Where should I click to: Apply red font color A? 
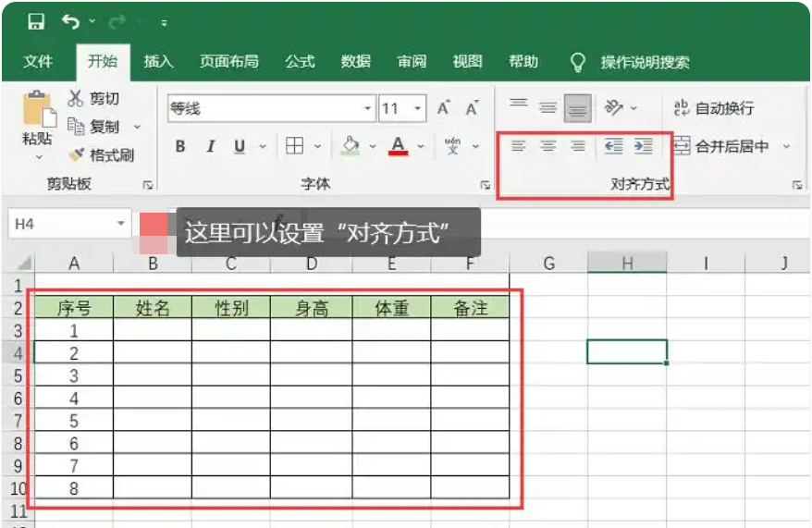click(398, 146)
